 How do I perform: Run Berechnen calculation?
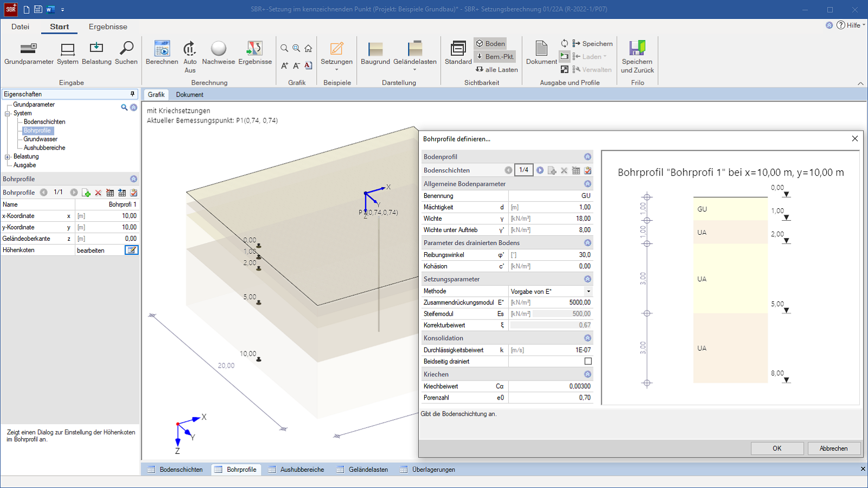162,53
